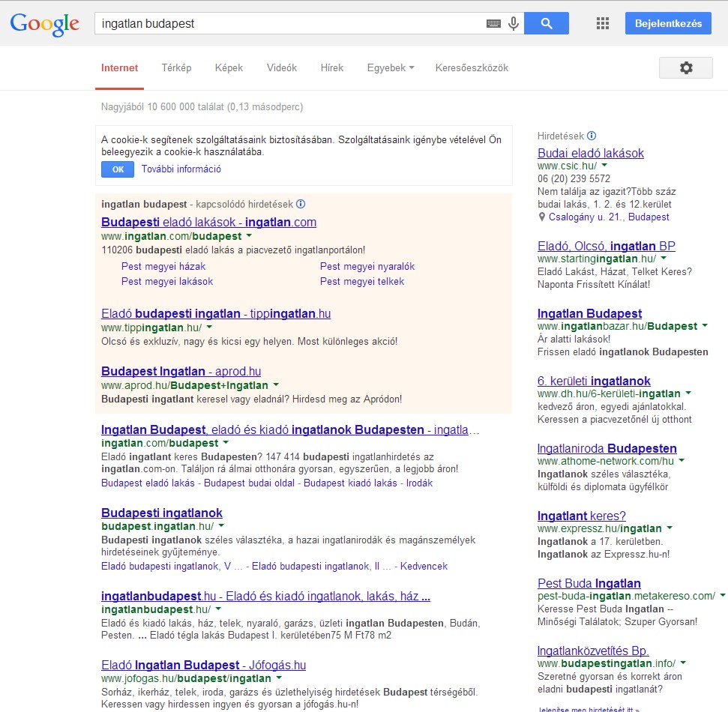Click the Google logo
Viewport: 728px width, 712px height.
(x=44, y=24)
